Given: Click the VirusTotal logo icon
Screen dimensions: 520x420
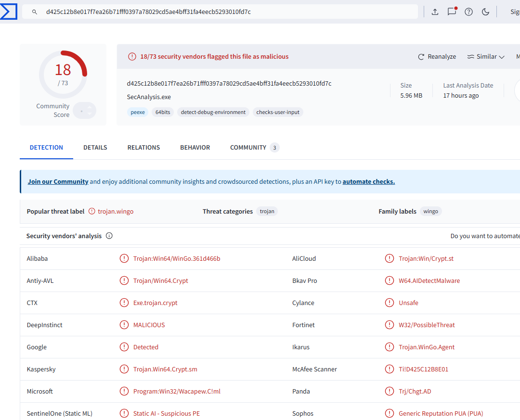Looking at the screenshot, I should pos(8,12).
